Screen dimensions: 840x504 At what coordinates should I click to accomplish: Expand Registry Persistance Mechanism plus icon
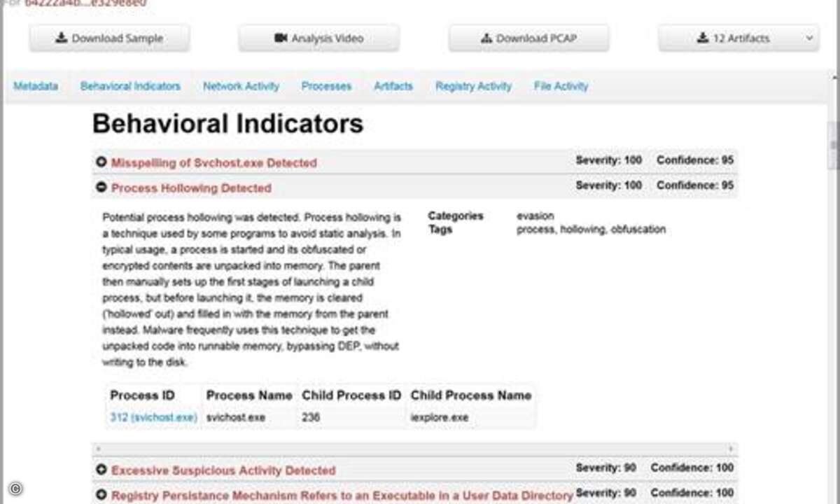pyautogui.click(x=101, y=496)
